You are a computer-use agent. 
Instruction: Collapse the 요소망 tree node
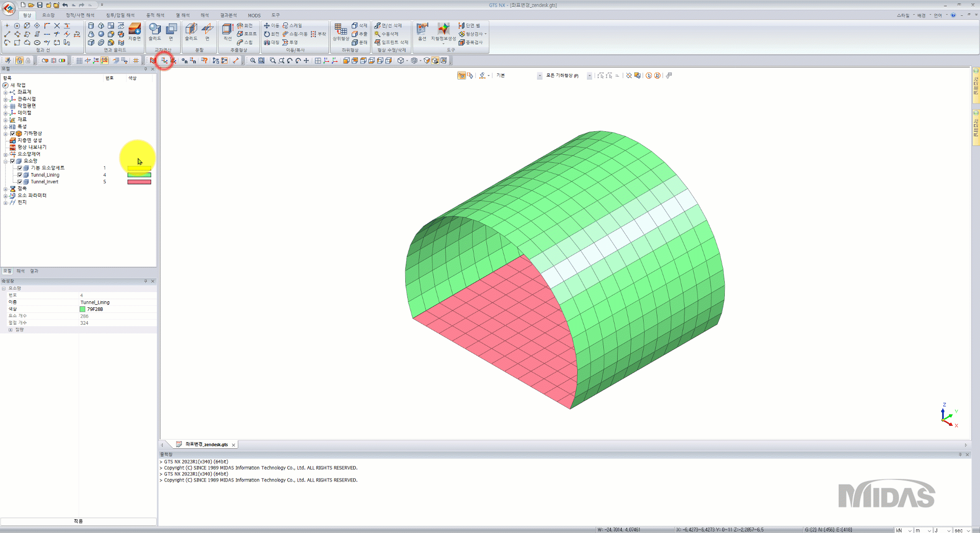coord(6,161)
